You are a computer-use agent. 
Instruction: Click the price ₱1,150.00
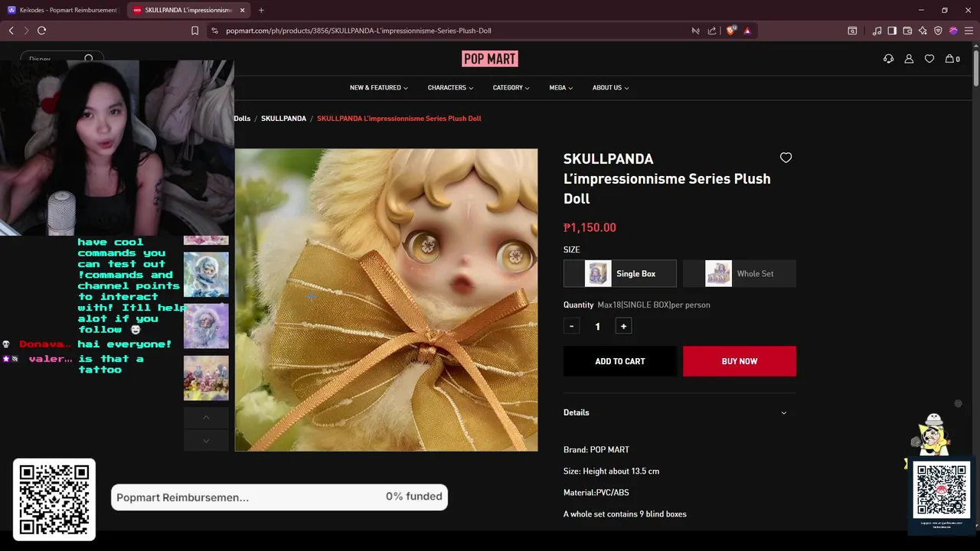[x=590, y=227]
